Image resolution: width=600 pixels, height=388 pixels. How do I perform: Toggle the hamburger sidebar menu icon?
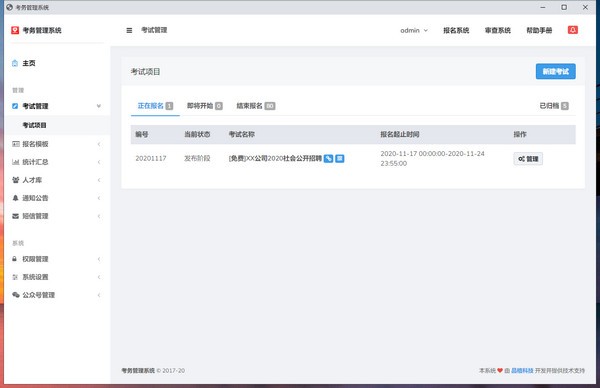pyautogui.click(x=129, y=30)
